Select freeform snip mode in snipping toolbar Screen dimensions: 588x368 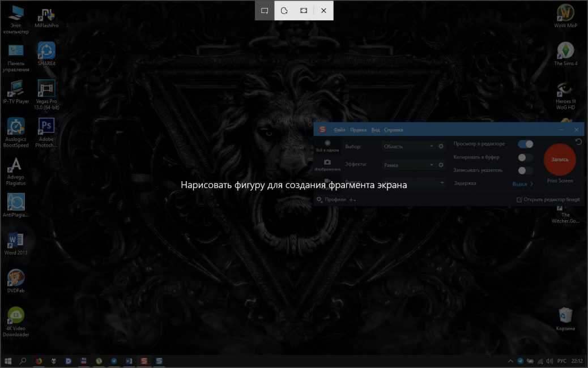pyautogui.click(x=284, y=11)
